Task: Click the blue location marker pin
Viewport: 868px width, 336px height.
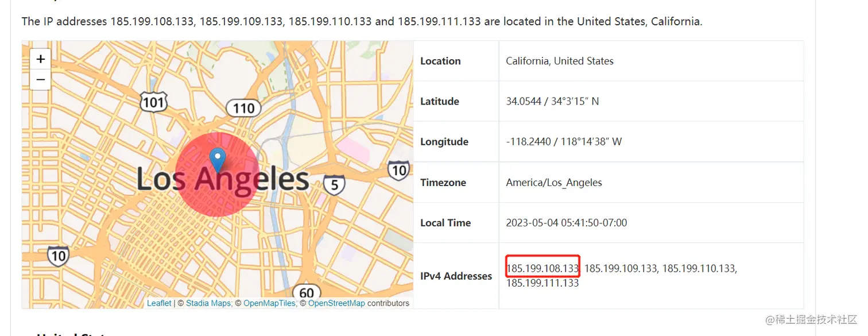Action: coord(218,159)
